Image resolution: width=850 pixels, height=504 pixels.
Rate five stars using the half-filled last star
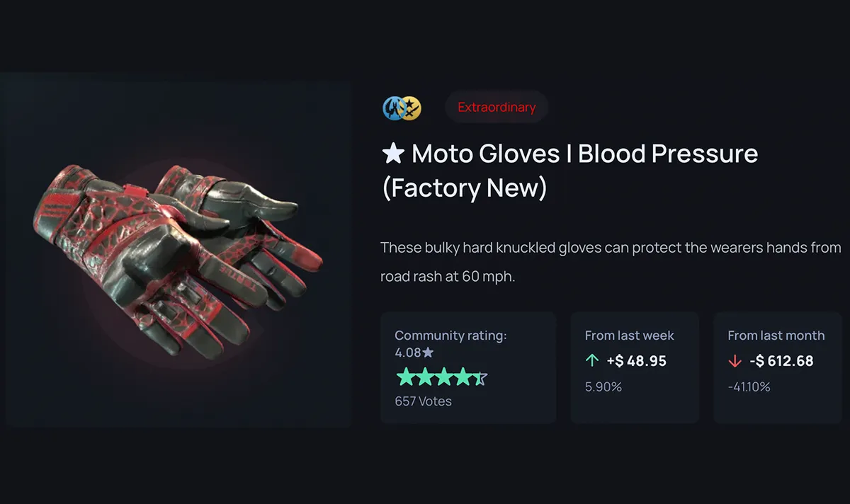480,377
